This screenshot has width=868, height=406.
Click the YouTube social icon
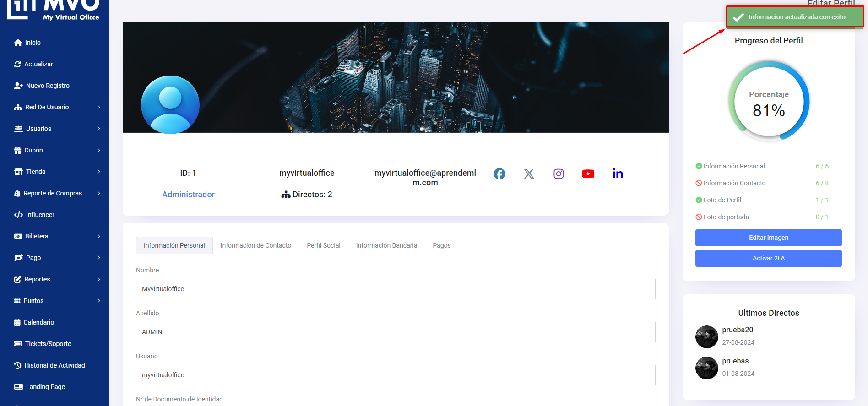pos(588,174)
